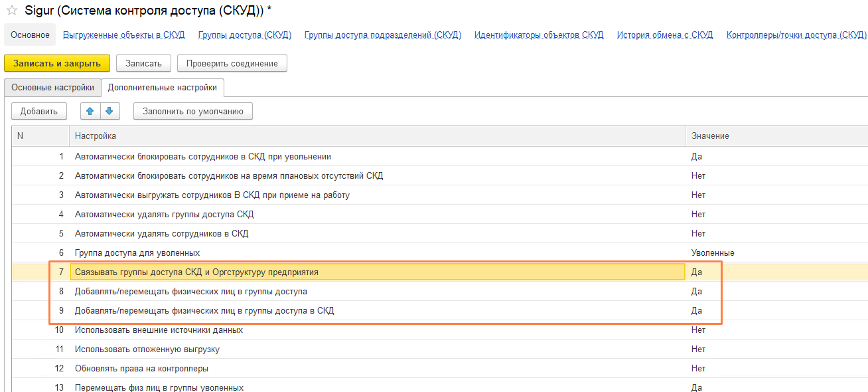Image resolution: width=868 pixels, height=392 pixels.
Task: Switch to the Основные настройки tab
Action: point(53,87)
